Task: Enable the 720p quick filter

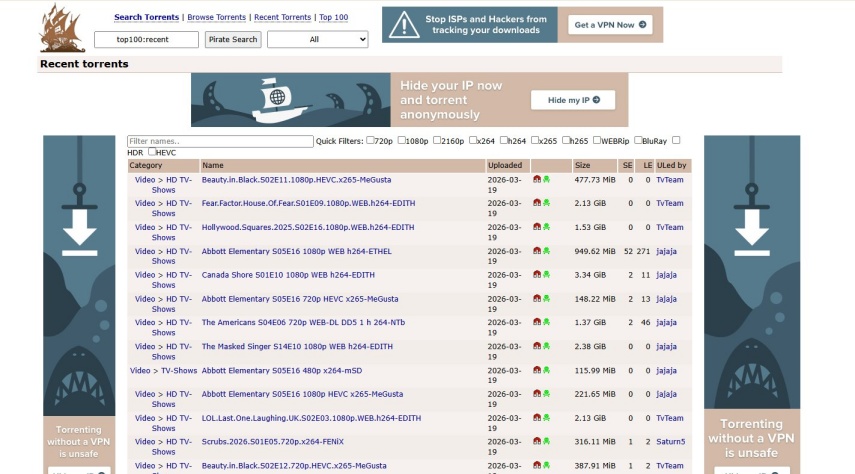Action: [x=370, y=140]
